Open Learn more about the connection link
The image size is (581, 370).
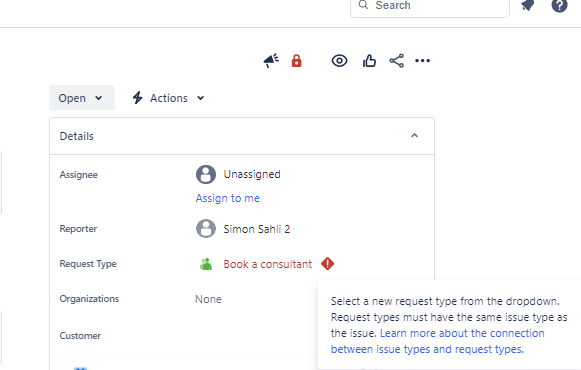(x=438, y=341)
